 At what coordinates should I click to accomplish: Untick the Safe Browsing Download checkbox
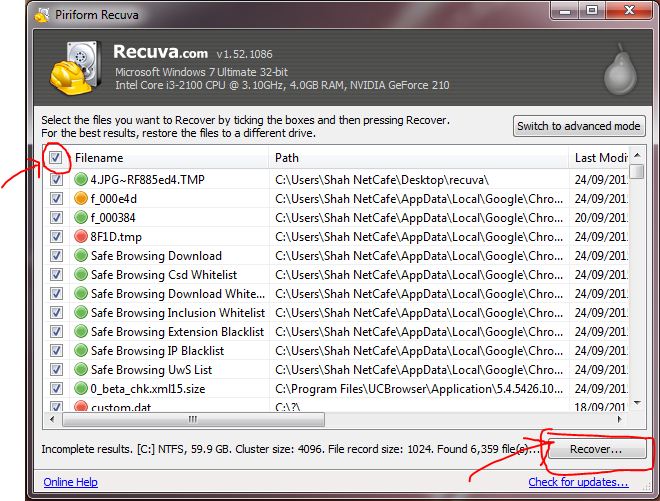[x=56, y=256]
